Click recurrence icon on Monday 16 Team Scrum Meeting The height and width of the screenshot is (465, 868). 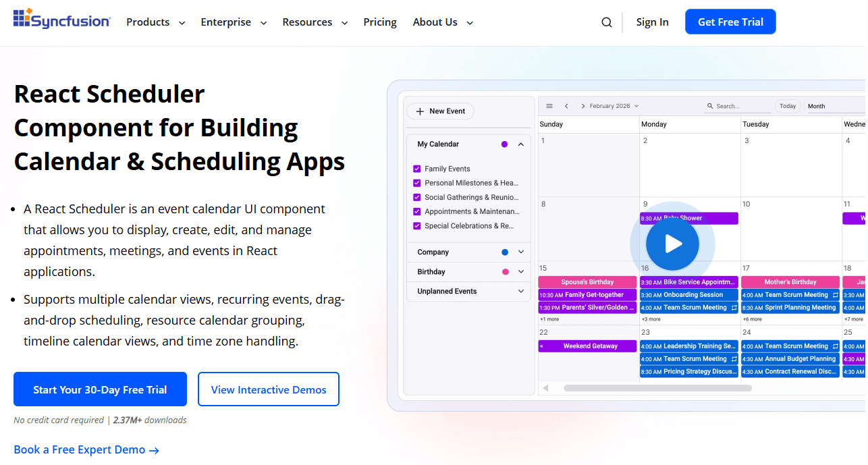734,308
